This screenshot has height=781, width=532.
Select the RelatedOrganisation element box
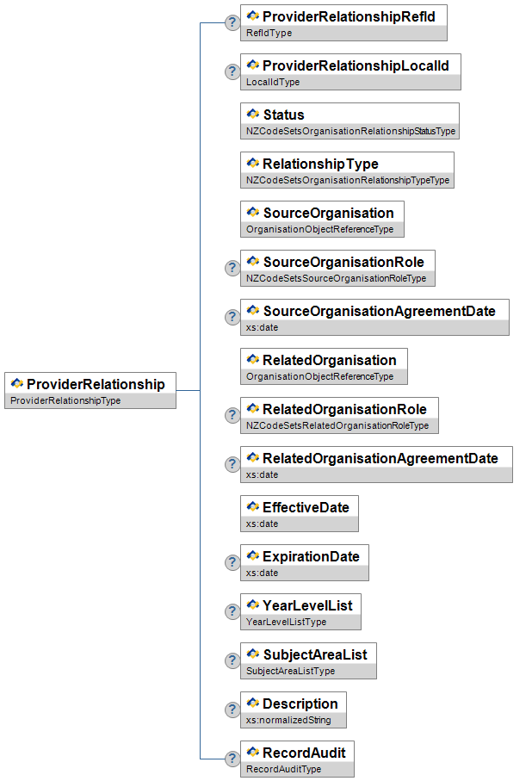(x=330, y=360)
